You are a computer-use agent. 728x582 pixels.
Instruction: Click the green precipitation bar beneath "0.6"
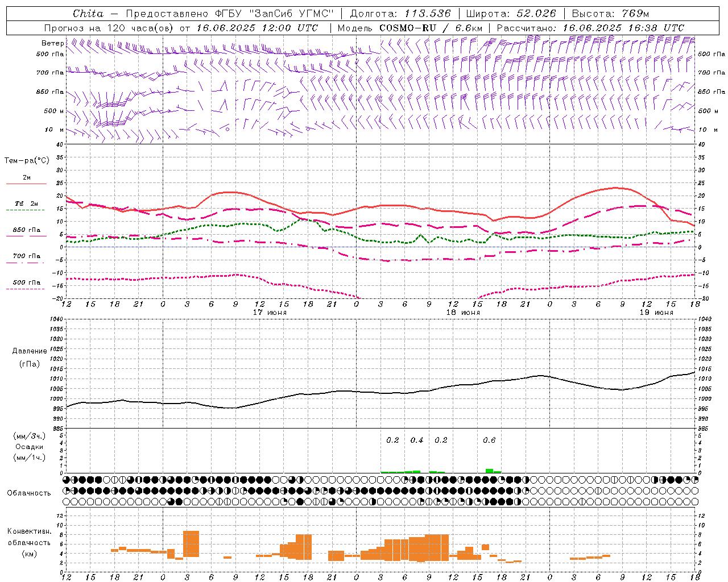point(489,471)
